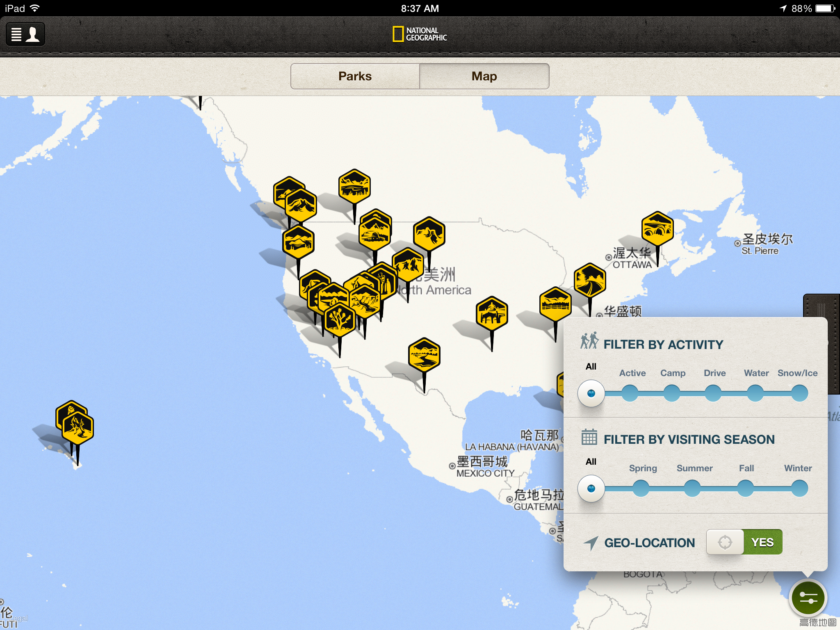The height and width of the screenshot is (630, 840).
Task: Tap the National Geographic logo
Action: pyautogui.click(x=420, y=34)
